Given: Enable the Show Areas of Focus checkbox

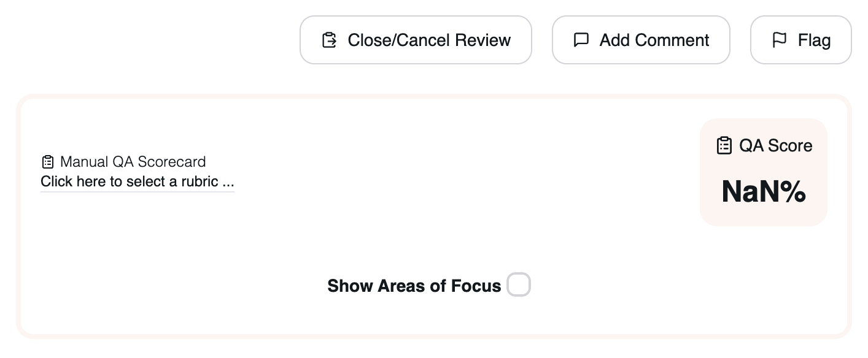Looking at the screenshot, I should (x=519, y=285).
